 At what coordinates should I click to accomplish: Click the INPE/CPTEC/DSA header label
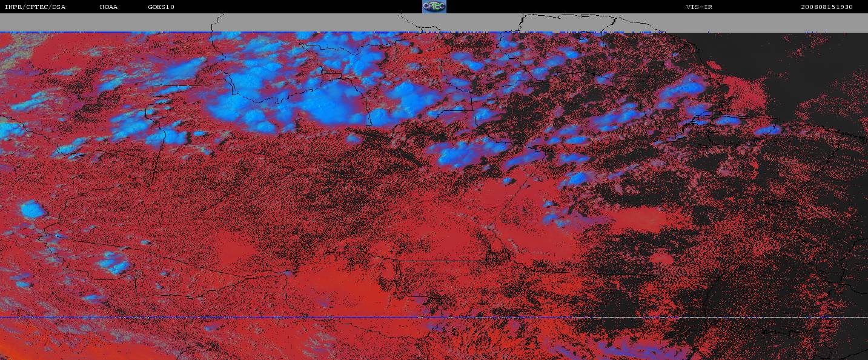(35, 7)
